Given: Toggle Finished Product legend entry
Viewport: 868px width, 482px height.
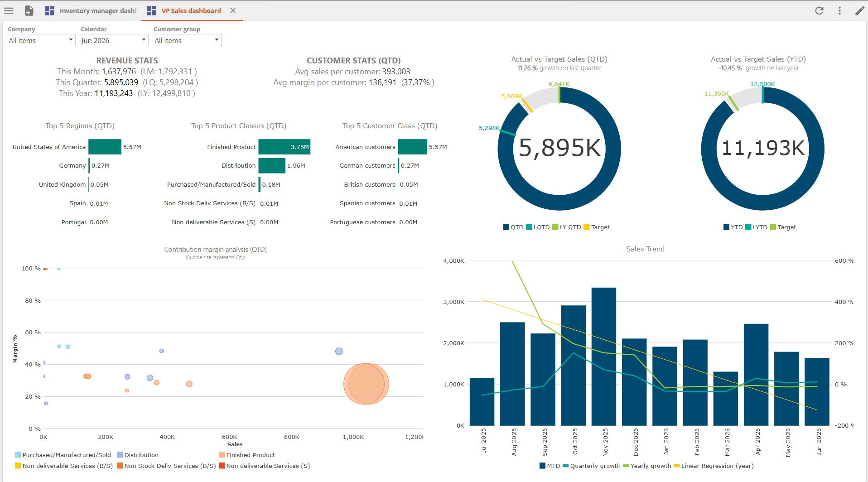Looking at the screenshot, I should 247,455.
